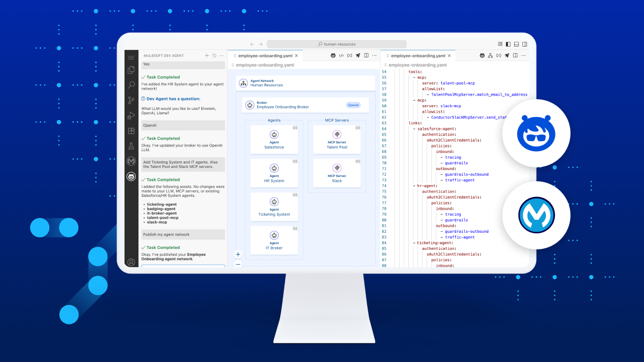Switch to the left employee-onboarding.yaml tab

(266, 55)
